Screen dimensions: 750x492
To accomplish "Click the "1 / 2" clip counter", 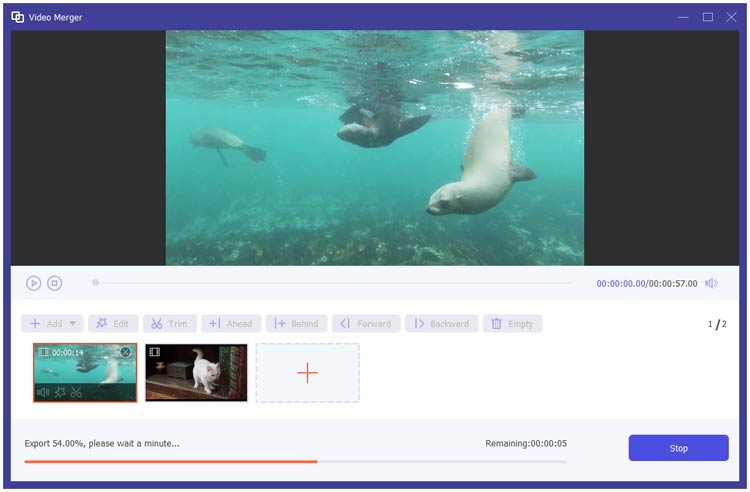I will tap(717, 324).
